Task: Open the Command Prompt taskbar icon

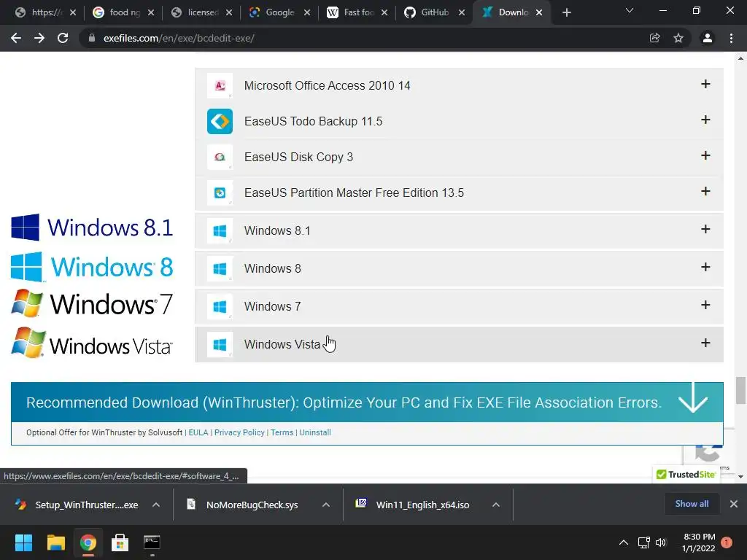Action: pos(152,542)
